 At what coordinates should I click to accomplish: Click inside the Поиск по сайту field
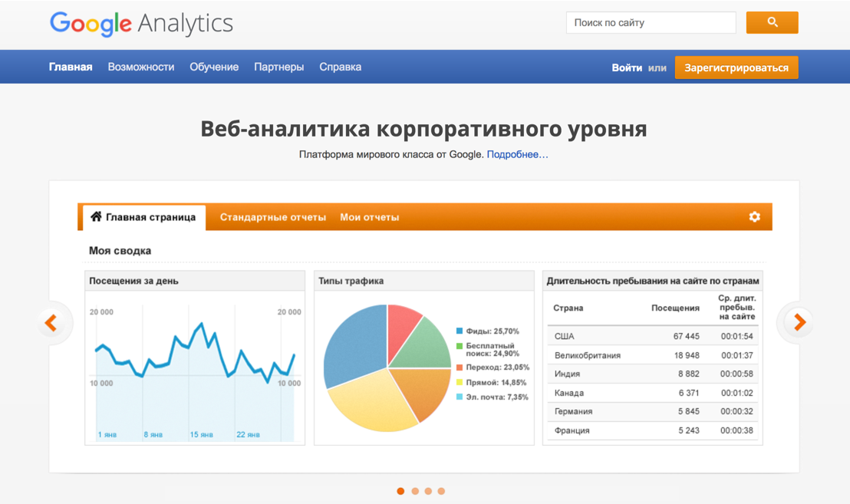(651, 22)
